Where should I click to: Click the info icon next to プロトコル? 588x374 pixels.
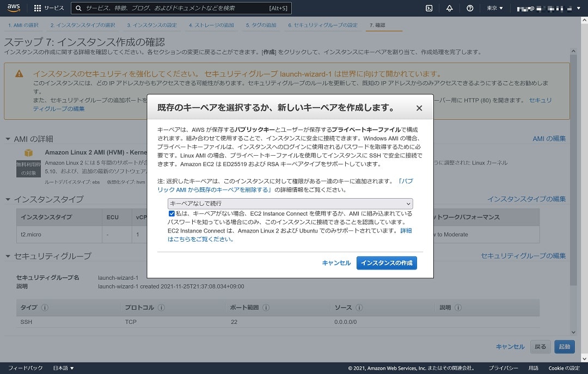click(161, 308)
